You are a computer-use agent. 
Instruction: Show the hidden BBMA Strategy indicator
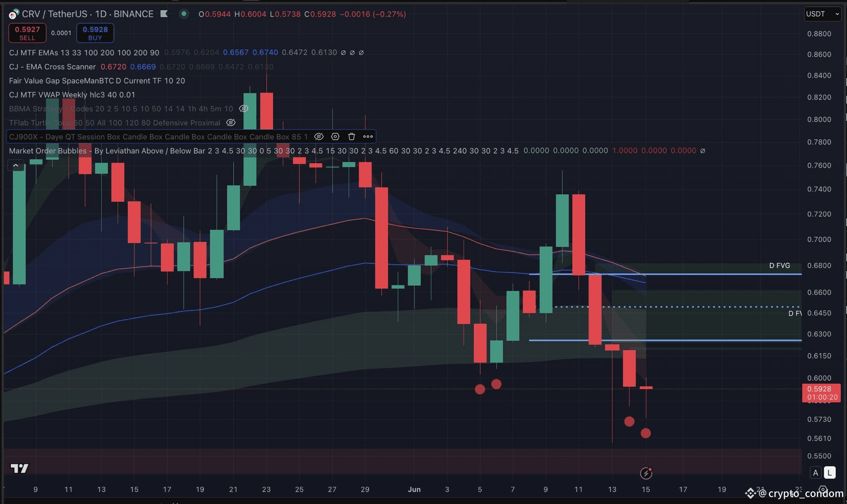(244, 109)
